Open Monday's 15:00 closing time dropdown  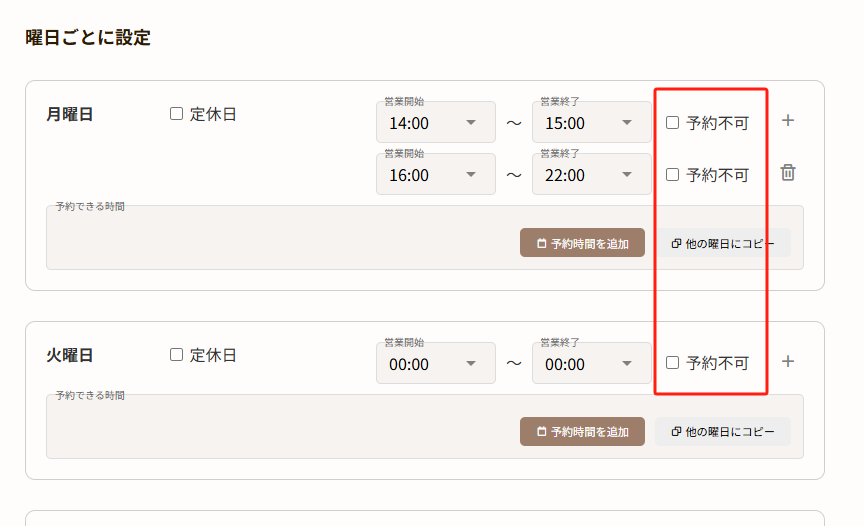click(x=592, y=123)
